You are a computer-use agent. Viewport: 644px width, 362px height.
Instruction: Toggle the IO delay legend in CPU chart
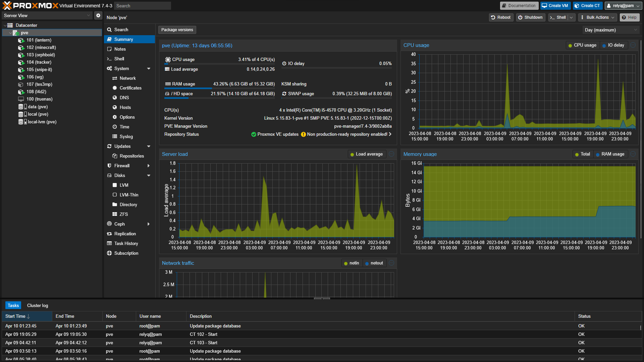pyautogui.click(x=613, y=45)
